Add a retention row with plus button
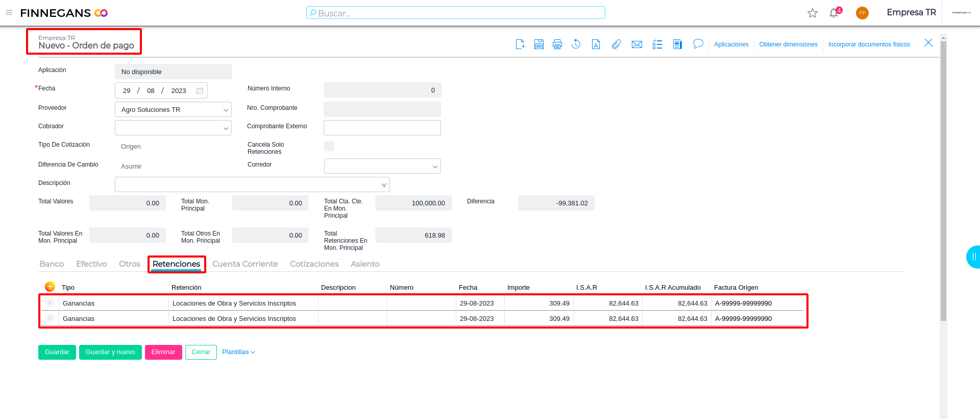The image size is (980, 419). click(50, 287)
